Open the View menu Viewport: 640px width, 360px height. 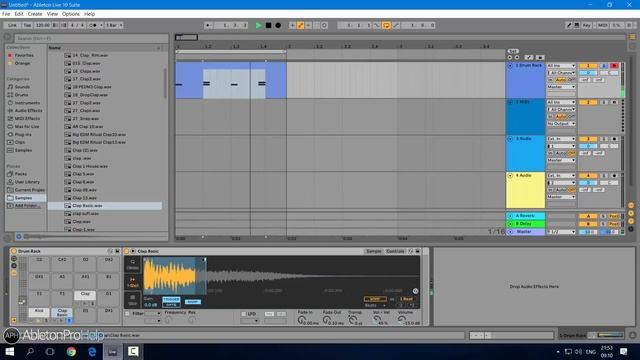click(x=52, y=14)
